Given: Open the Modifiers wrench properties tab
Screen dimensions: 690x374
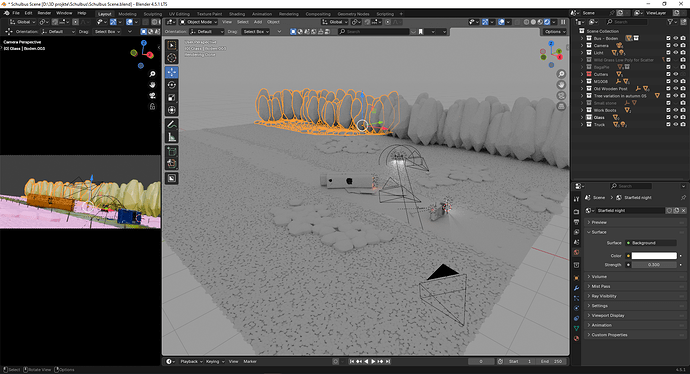Looking at the screenshot, I should [x=576, y=288].
